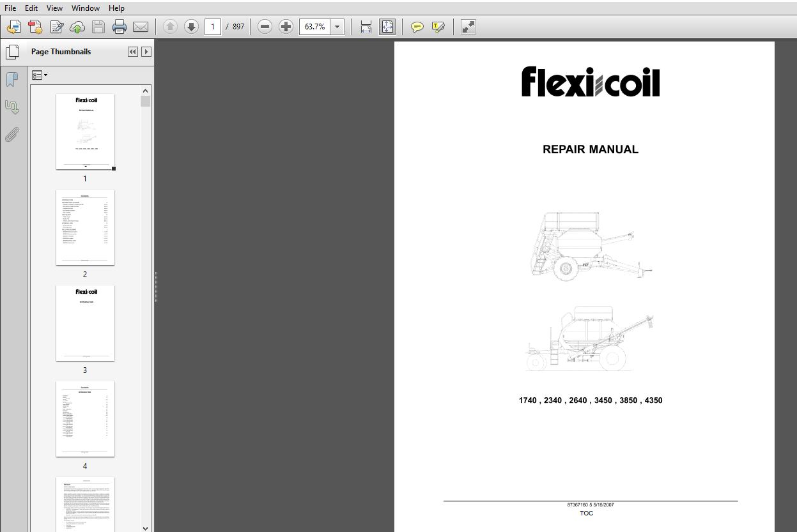
Task: Click the print icon
Action: click(120, 27)
